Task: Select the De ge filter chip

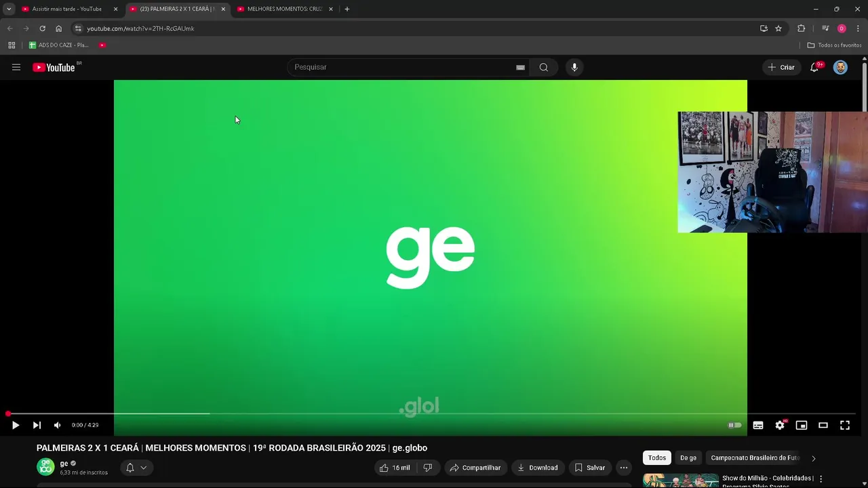Action: click(688, 457)
